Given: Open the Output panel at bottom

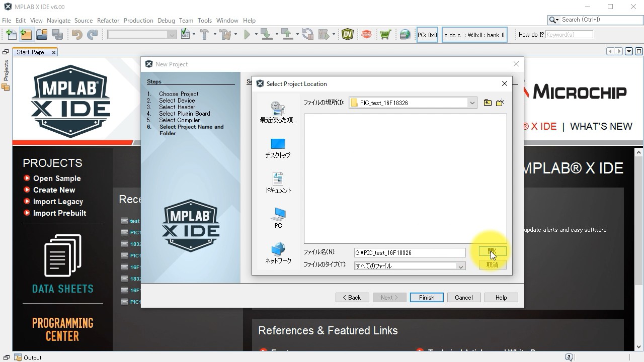Looking at the screenshot, I should (28, 357).
